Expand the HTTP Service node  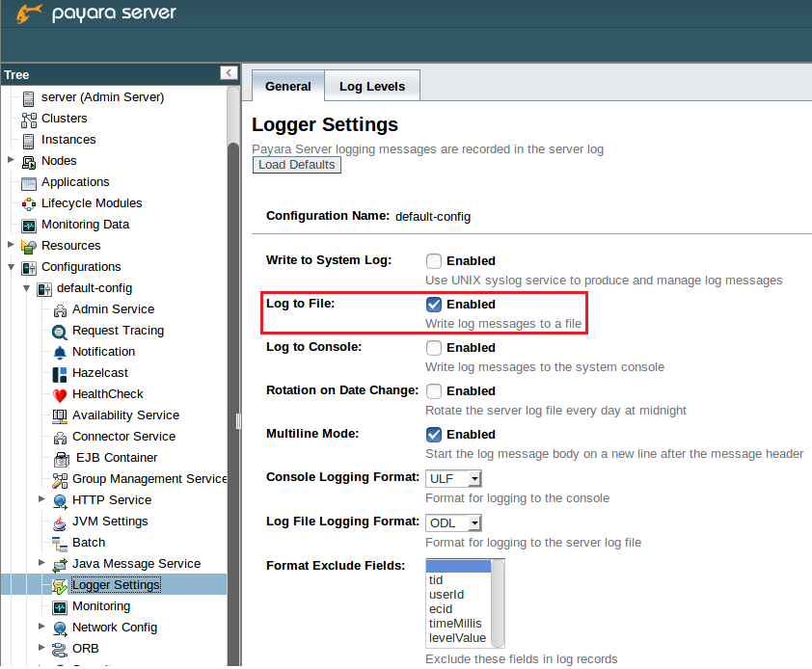41,499
